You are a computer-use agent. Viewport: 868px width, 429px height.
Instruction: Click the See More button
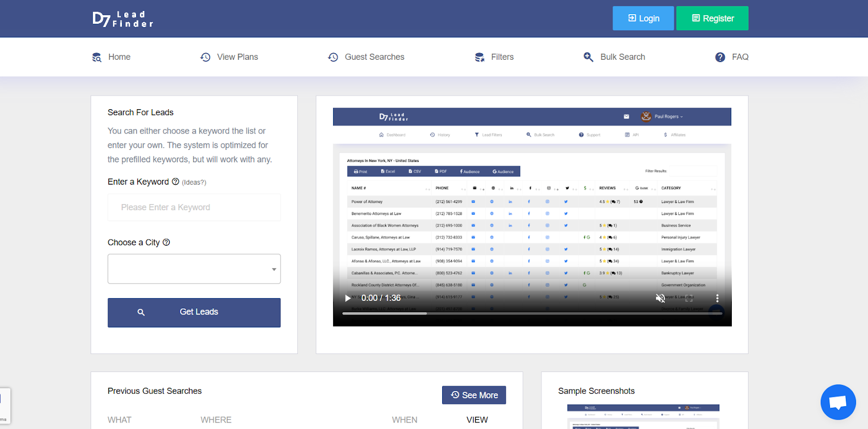[474, 395]
